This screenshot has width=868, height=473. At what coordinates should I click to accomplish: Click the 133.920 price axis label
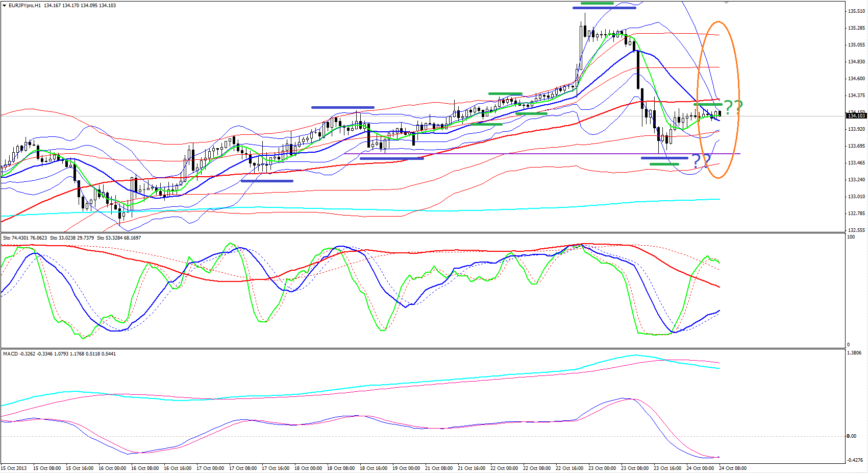[856, 129]
